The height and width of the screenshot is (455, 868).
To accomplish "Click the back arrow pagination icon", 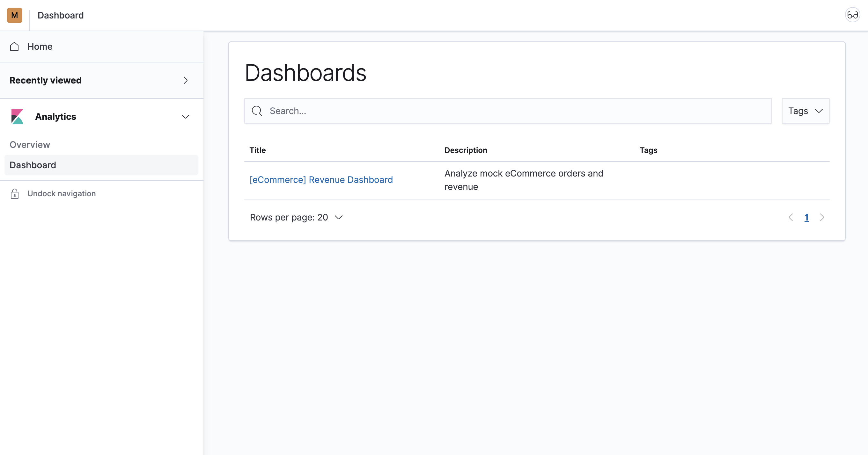I will [x=791, y=217].
